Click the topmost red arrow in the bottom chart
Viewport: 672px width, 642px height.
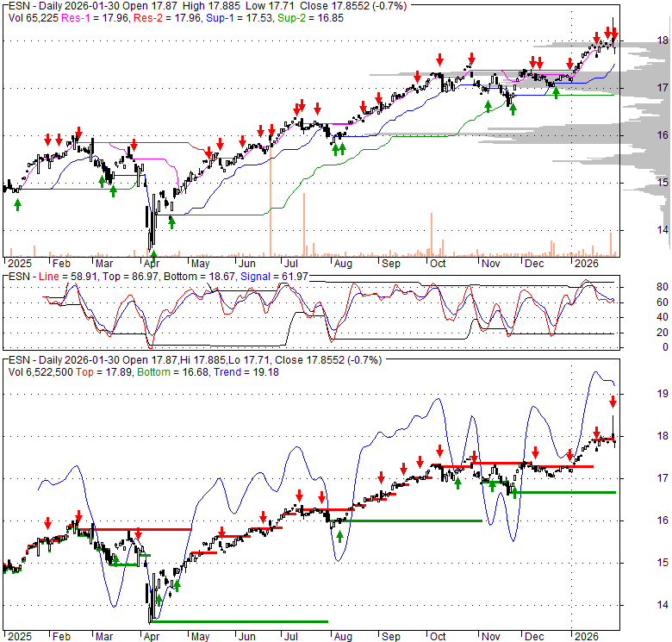613,401
